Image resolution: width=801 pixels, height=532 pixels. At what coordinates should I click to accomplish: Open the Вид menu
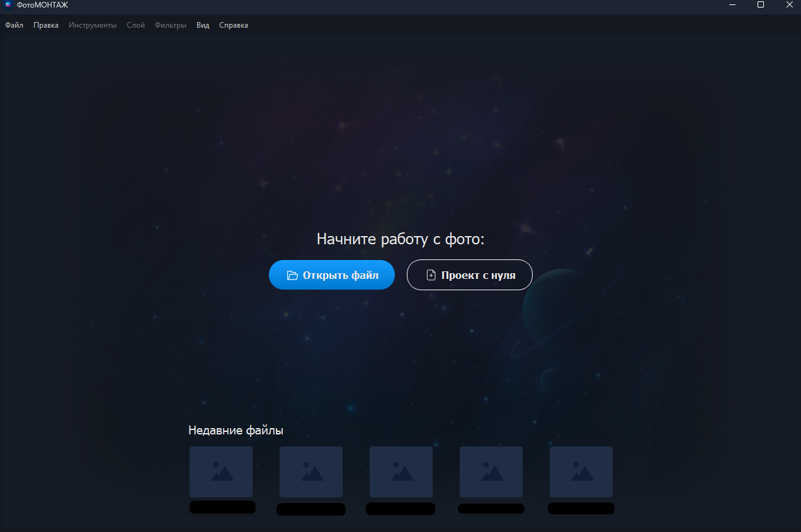tap(203, 25)
